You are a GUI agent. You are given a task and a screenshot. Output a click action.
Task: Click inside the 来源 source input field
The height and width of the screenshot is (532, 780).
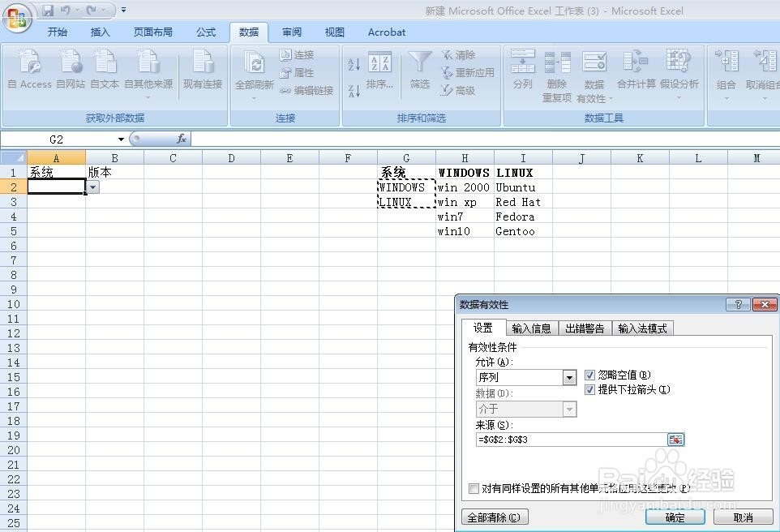point(568,439)
